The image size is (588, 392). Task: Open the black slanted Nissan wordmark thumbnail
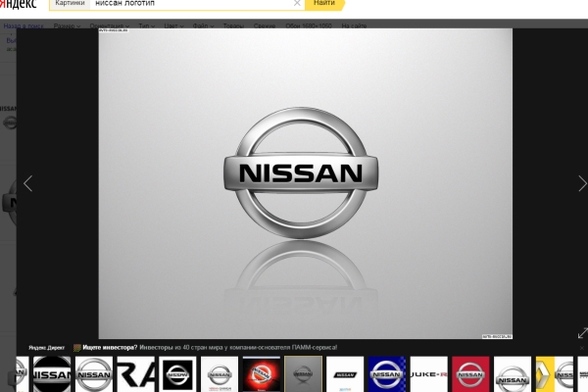[345, 374]
